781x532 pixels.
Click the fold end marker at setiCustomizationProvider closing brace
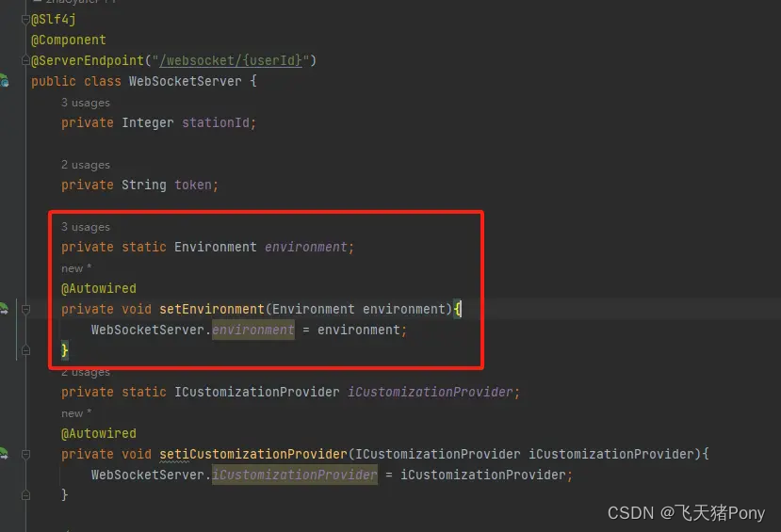[x=25, y=495]
